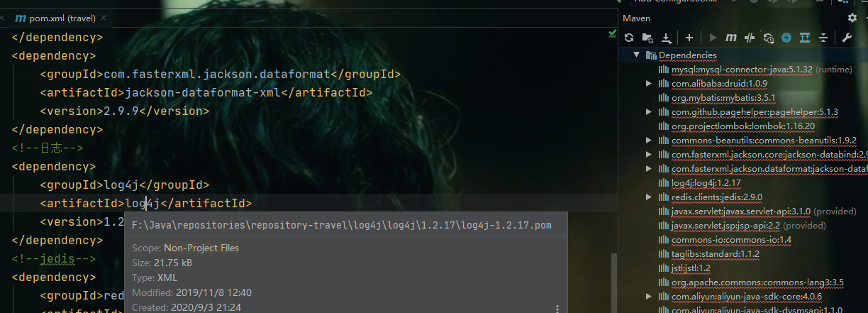The height and width of the screenshot is (313, 868).
Task: Click 'Modified: 2019/11/8 12:40' text
Action: [191, 292]
